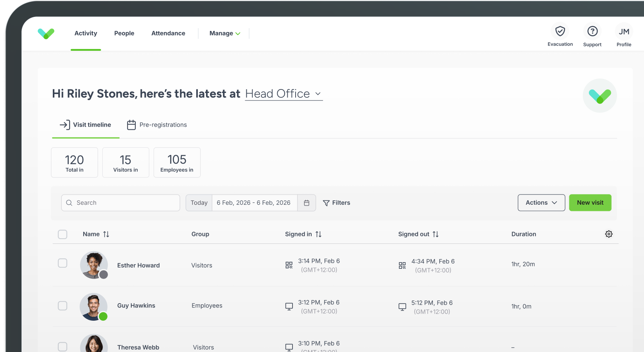Image resolution: width=644 pixels, height=352 pixels.
Task: Show the 105 Employees in card
Action: 177,163
